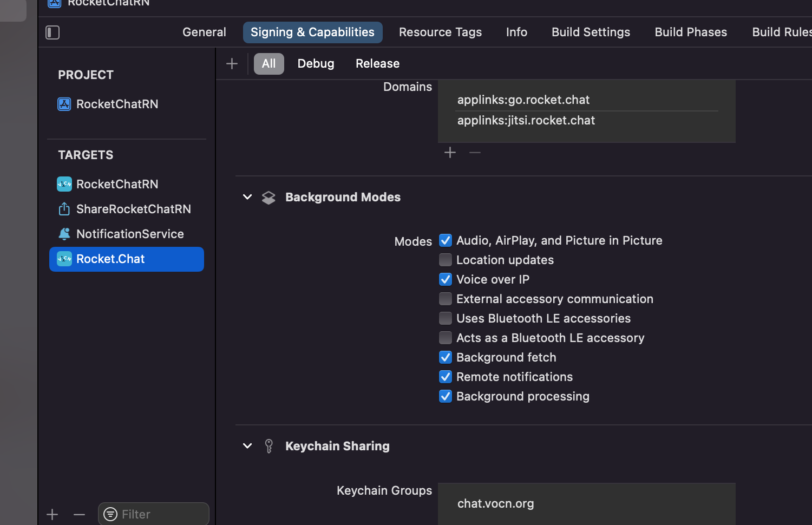Select the applinks:go.rocket.chat domain row
The width and height of the screenshot is (812, 525).
(587, 100)
